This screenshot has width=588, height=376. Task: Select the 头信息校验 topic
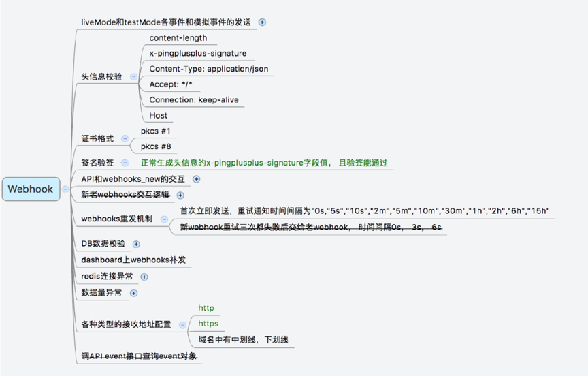(101, 76)
